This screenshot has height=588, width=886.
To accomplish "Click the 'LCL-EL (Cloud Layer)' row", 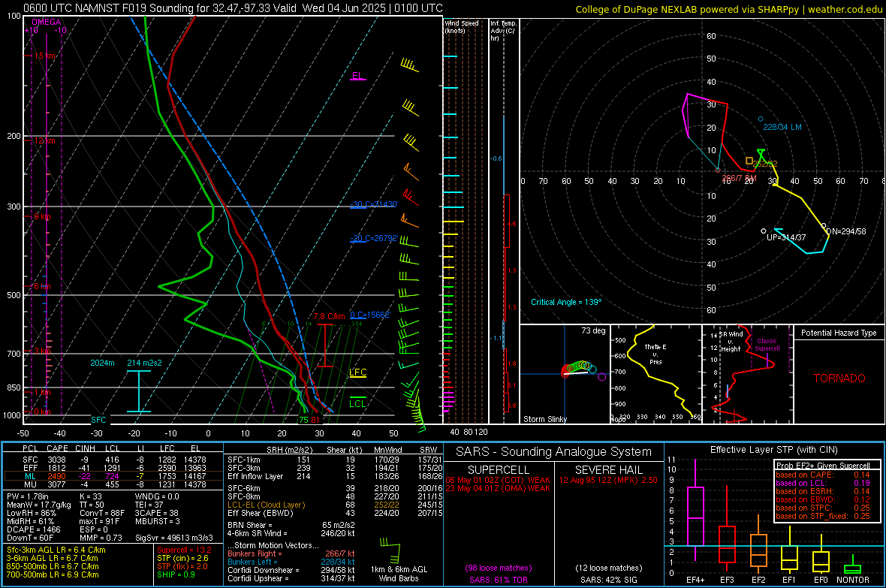I will (335, 505).
